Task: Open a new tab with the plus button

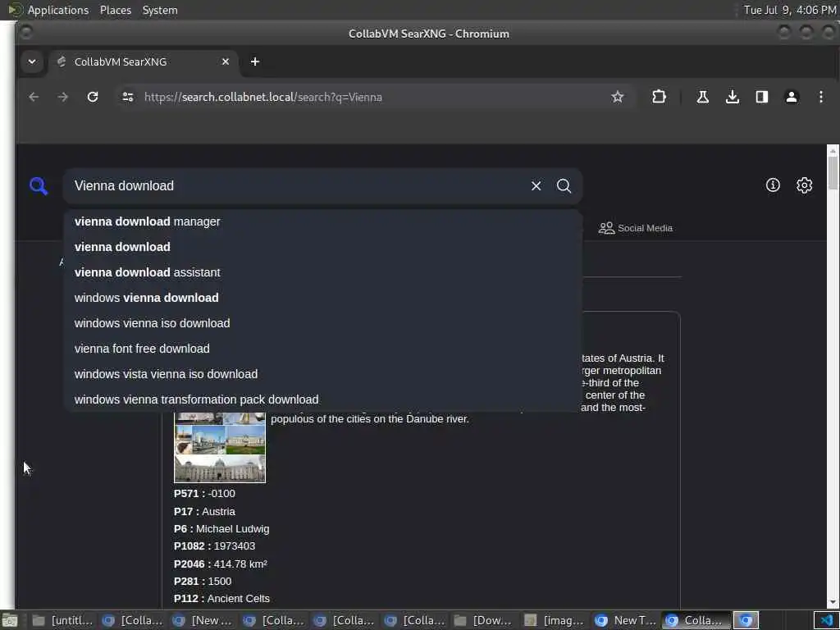Action: tap(255, 62)
